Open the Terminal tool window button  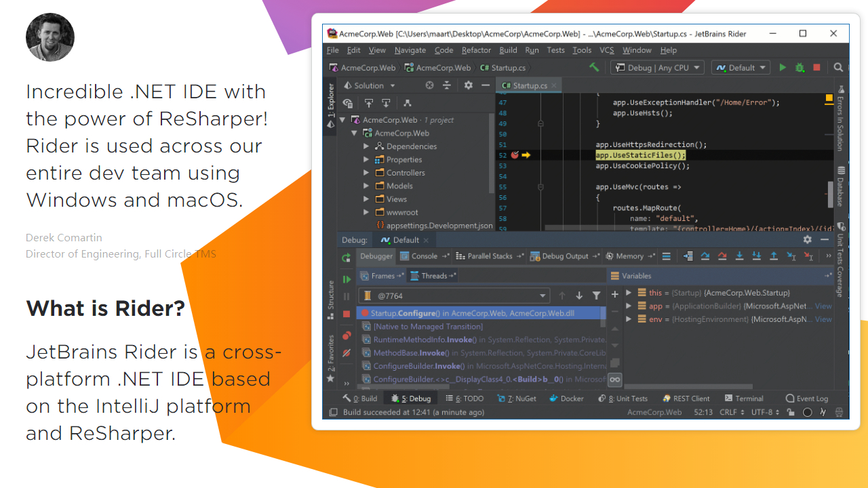[x=744, y=399]
